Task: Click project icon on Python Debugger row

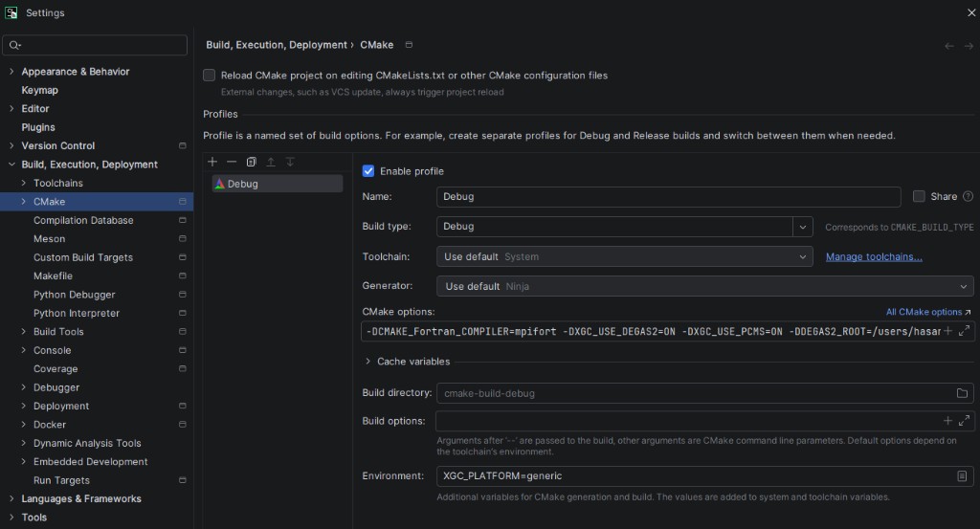Action: [x=183, y=295]
